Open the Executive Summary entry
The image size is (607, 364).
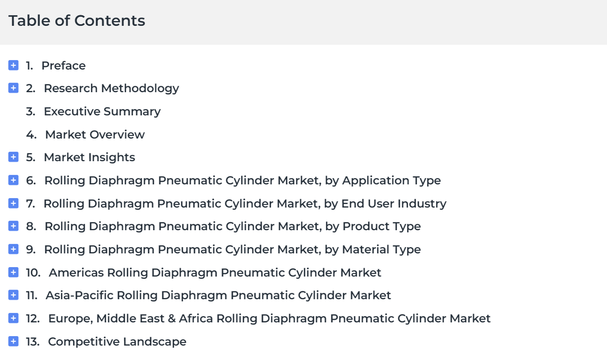(102, 111)
